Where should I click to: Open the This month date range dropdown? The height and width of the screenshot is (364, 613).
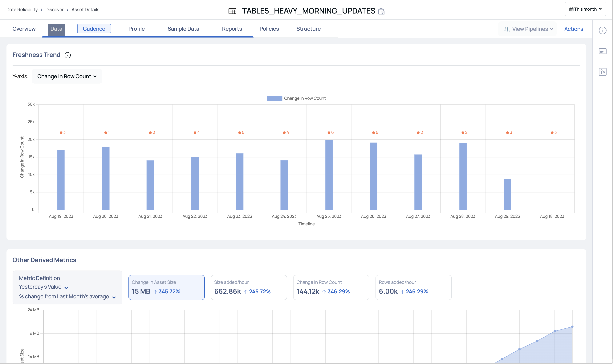pos(585,9)
